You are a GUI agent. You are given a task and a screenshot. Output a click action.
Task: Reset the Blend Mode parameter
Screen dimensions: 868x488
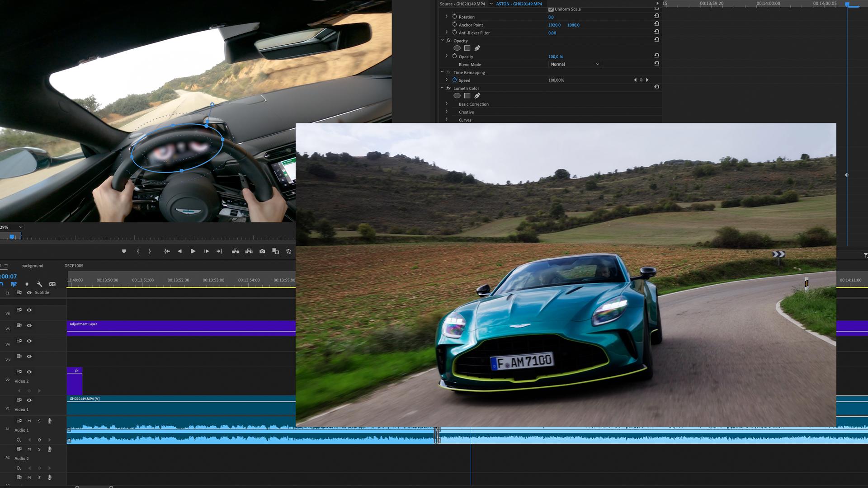656,63
